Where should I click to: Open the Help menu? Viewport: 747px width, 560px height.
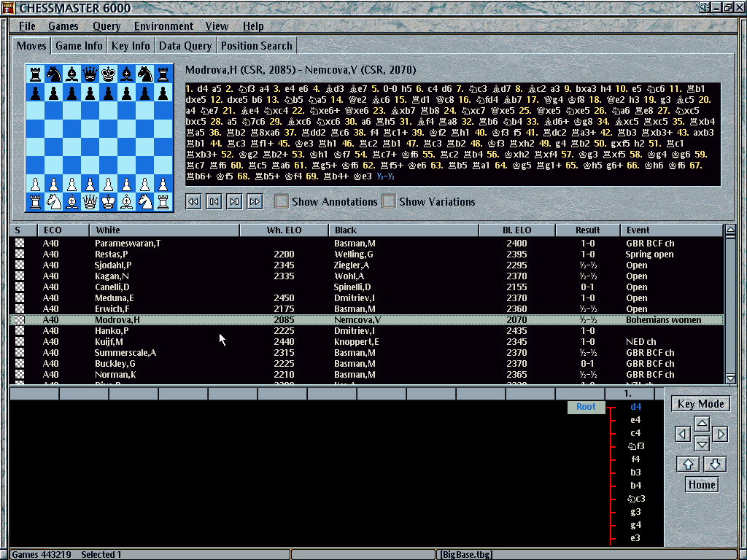click(253, 26)
